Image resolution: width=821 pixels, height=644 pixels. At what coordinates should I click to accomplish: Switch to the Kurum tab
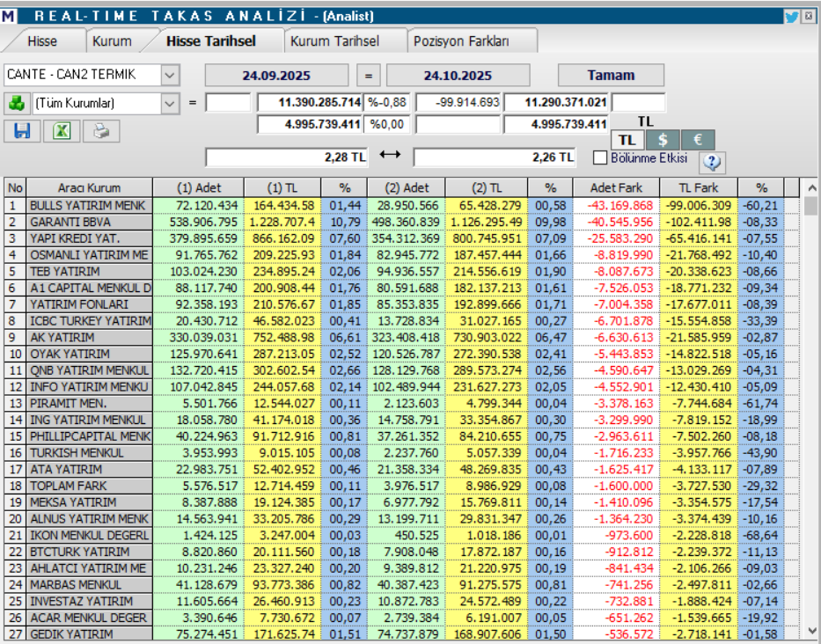[112, 40]
